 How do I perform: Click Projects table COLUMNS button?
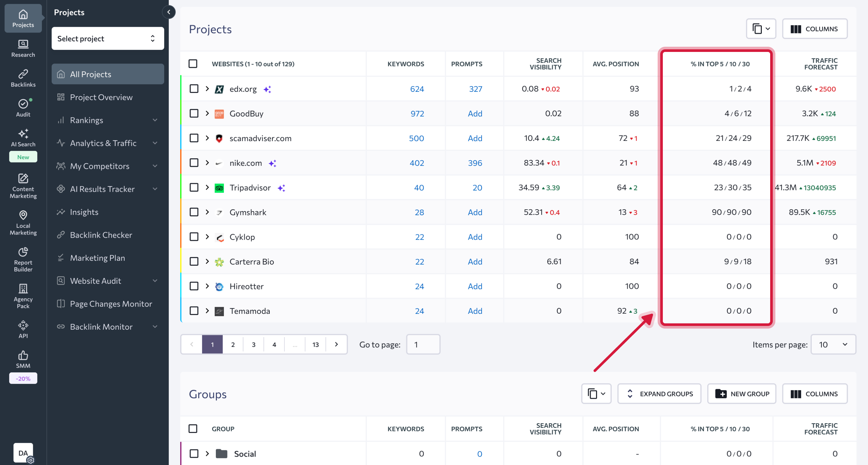pos(814,29)
